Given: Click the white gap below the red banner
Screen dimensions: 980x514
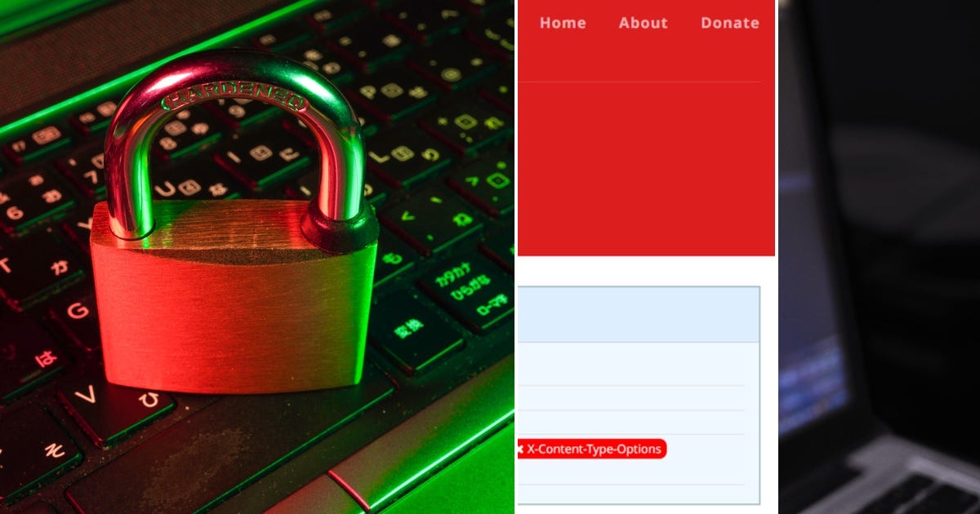Looking at the screenshot, I should click(646, 271).
